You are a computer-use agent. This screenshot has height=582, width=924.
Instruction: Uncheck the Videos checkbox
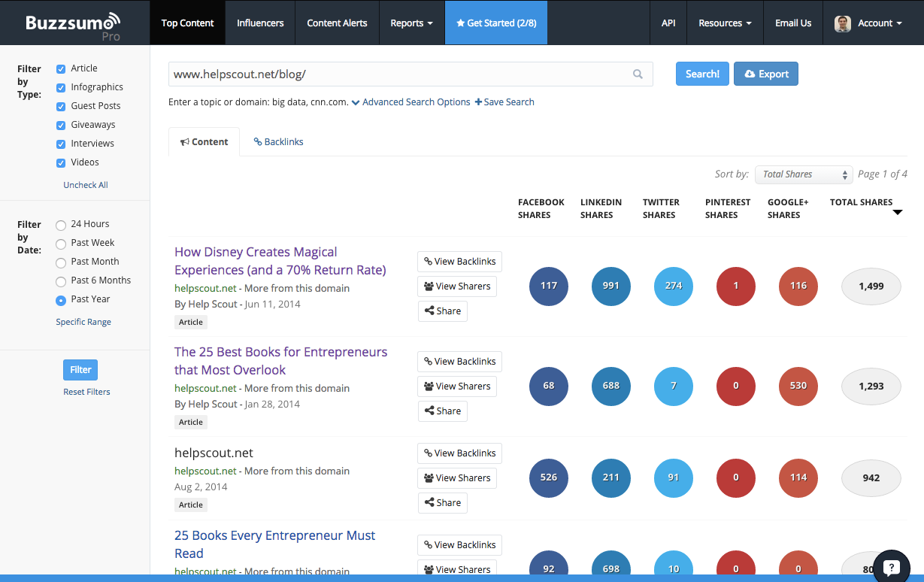(x=61, y=163)
